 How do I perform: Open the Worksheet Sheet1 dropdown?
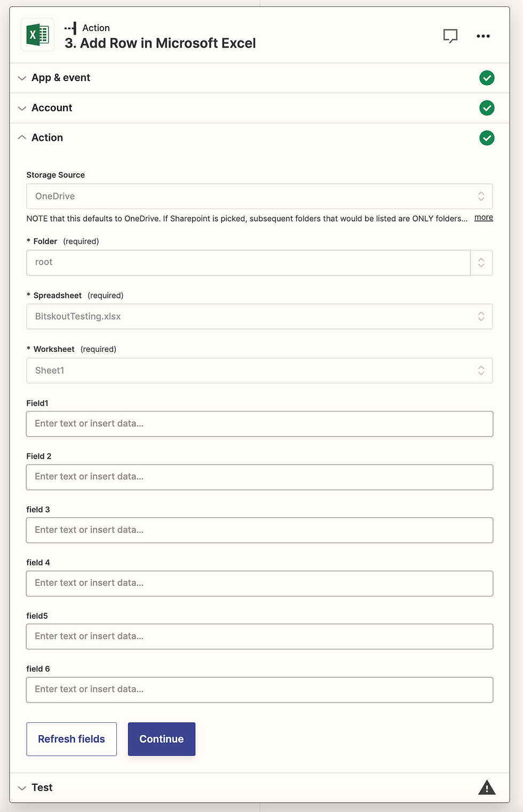point(259,370)
